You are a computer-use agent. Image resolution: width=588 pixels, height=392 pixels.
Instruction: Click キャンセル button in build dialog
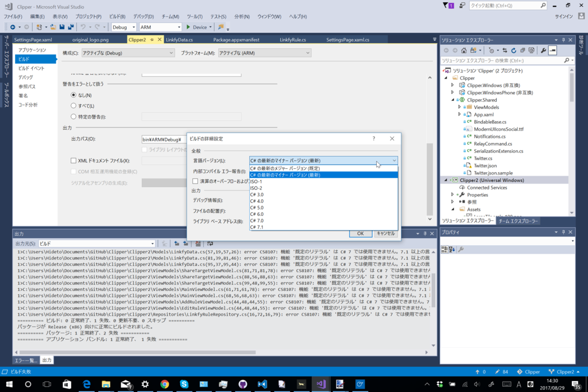pyautogui.click(x=385, y=234)
